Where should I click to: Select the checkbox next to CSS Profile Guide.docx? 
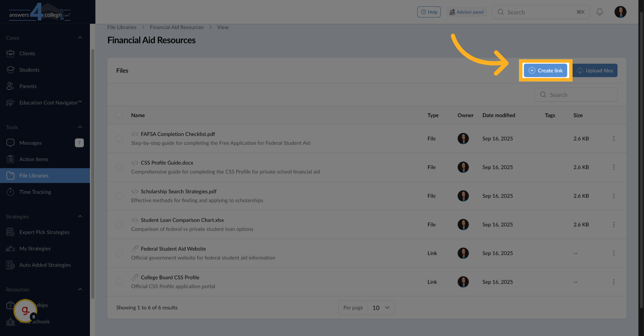119,167
